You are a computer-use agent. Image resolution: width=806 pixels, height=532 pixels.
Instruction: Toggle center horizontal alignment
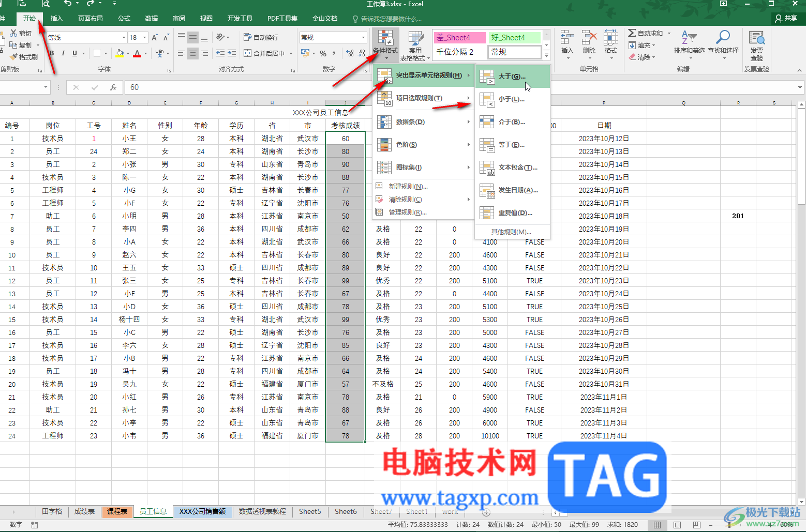pos(193,53)
